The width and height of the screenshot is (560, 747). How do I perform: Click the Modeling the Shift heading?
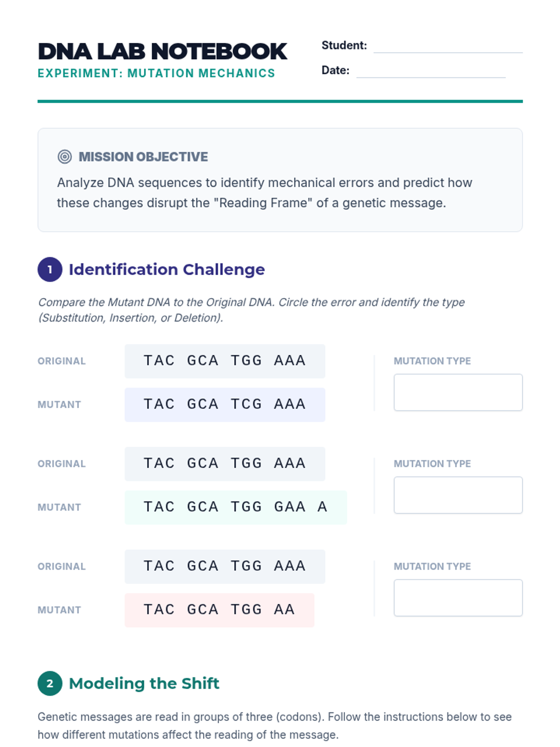144,684
